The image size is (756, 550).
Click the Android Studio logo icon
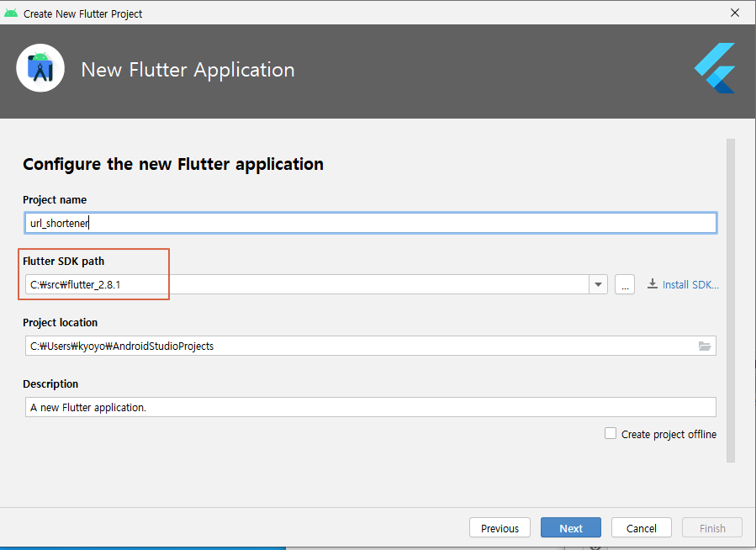[40, 68]
